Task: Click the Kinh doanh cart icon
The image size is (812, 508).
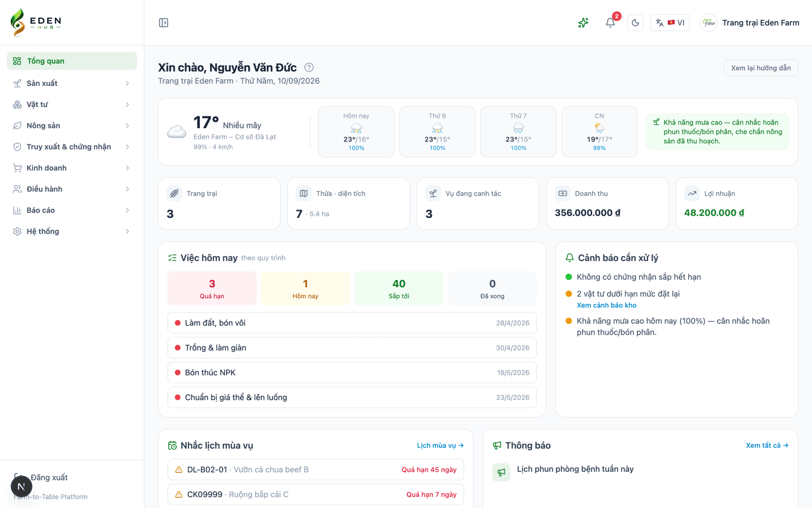Action: point(17,168)
